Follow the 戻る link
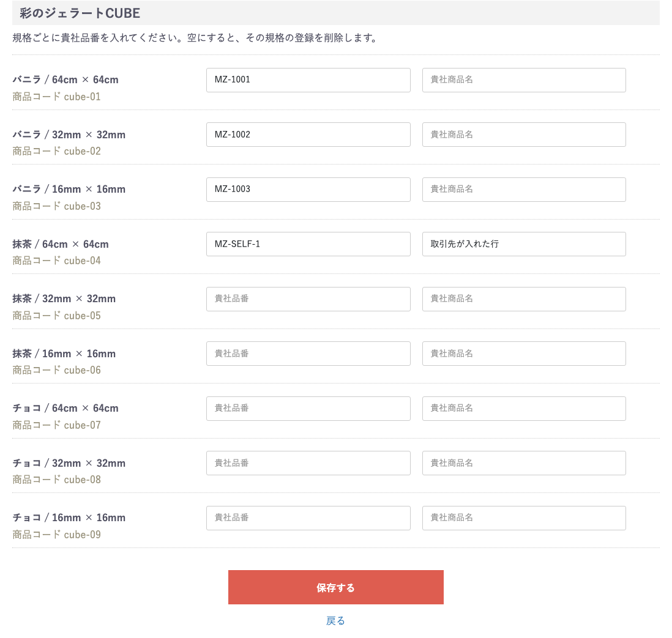Viewport: 672px width, 638px height. (x=335, y=620)
